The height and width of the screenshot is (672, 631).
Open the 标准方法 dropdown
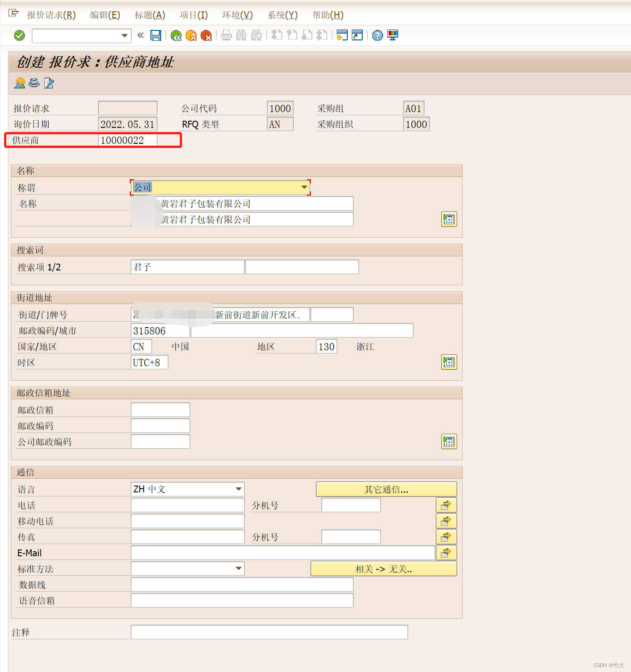238,569
